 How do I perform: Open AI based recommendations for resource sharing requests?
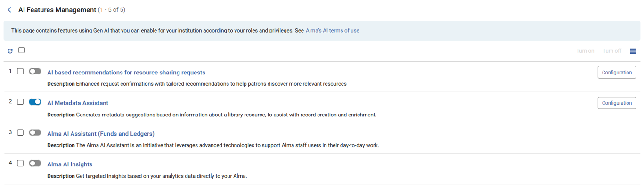pos(126,73)
